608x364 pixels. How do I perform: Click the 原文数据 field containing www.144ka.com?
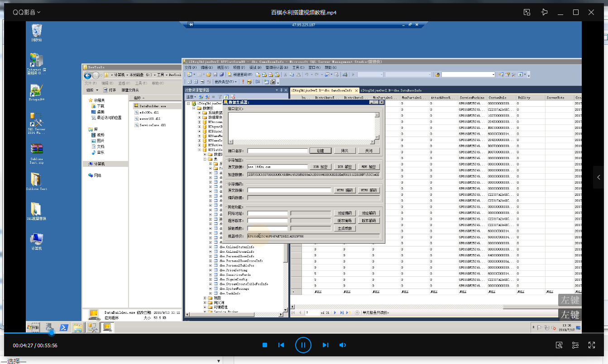[277, 167]
